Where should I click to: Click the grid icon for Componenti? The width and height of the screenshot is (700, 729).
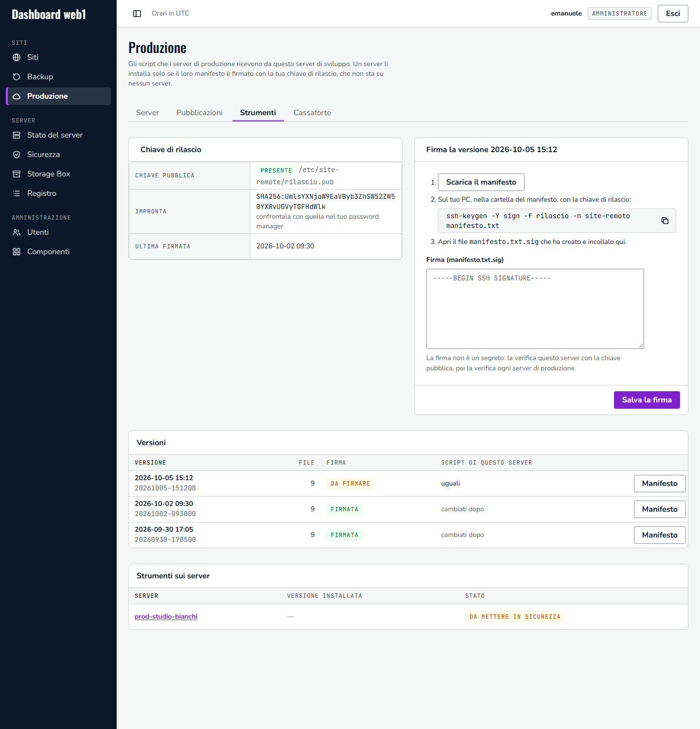click(17, 252)
